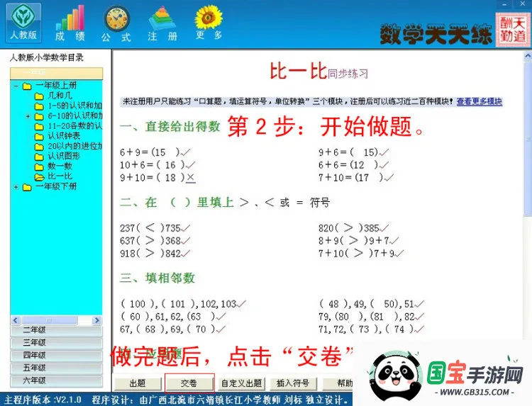
Task: Click the 自定义出题 button
Action: (241, 383)
